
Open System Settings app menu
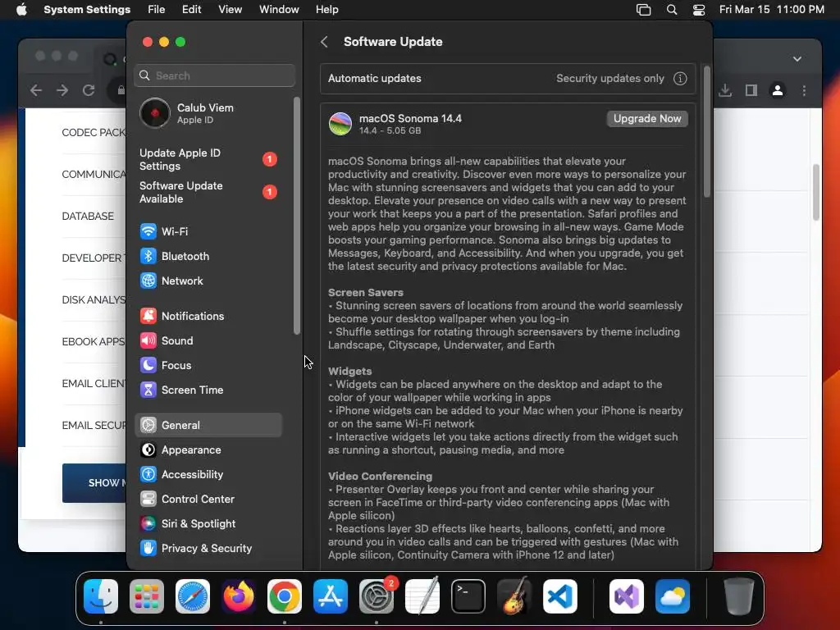[87, 10]
